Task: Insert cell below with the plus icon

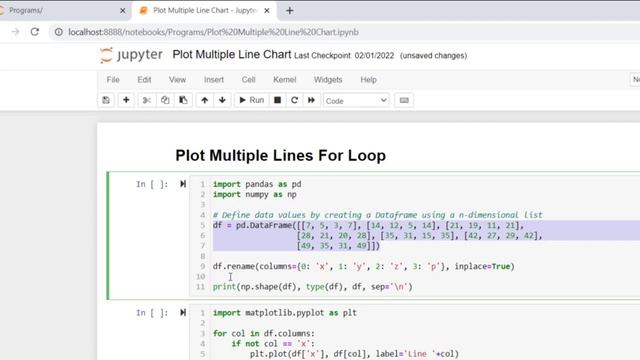Action: pyautogui.click(x=126, y=100)
